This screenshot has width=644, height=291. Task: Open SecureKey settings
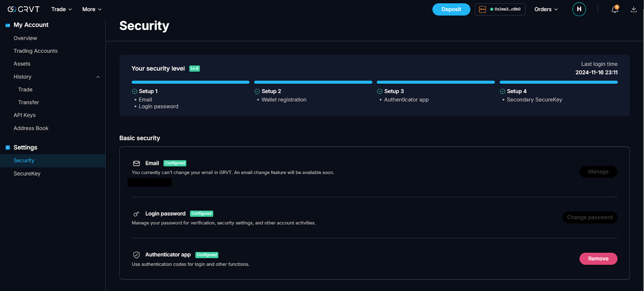pos(27,174)
